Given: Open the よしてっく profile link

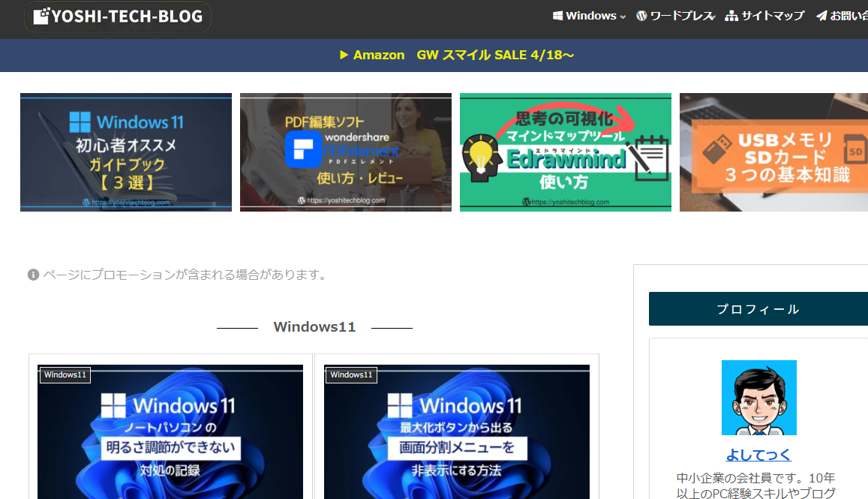Looking at the screenshot, I should coord(758,455).
